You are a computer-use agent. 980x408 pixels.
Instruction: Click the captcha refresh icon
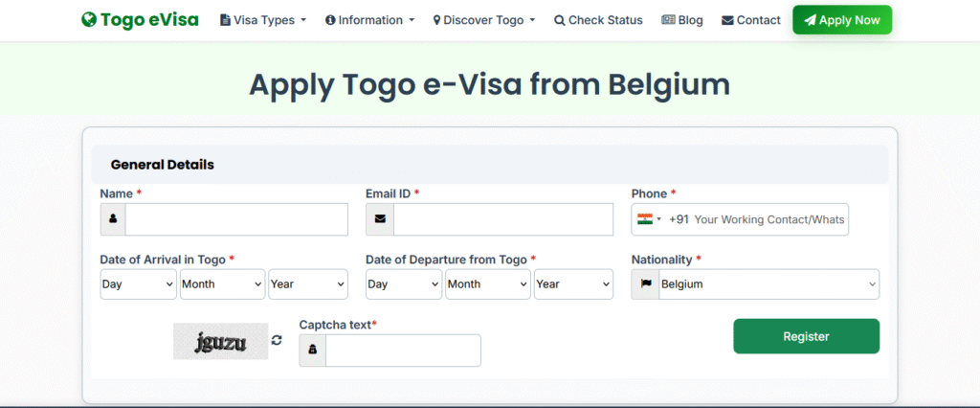tap(278, 340)
